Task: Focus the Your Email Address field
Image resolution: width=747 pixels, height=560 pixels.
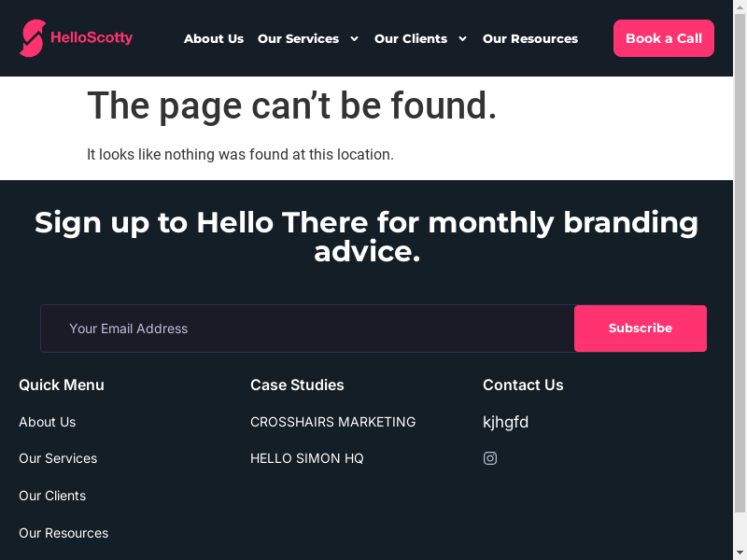Action: (308, 329)
